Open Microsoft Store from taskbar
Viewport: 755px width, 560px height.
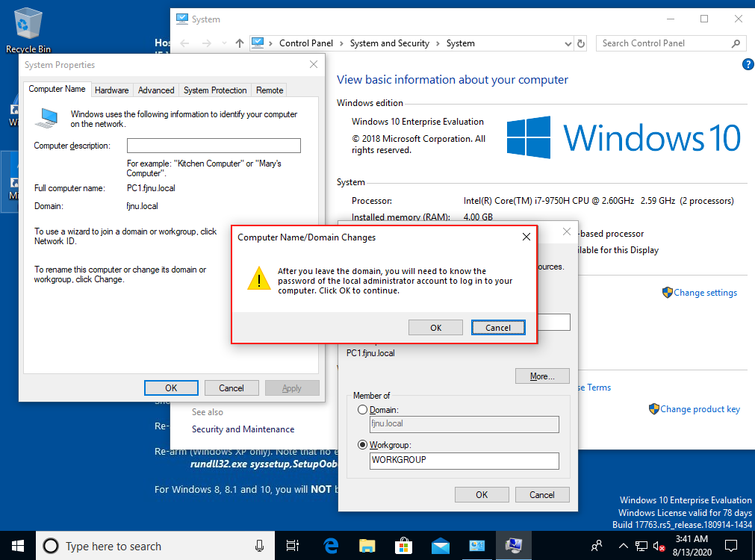[x=403, y=546]
